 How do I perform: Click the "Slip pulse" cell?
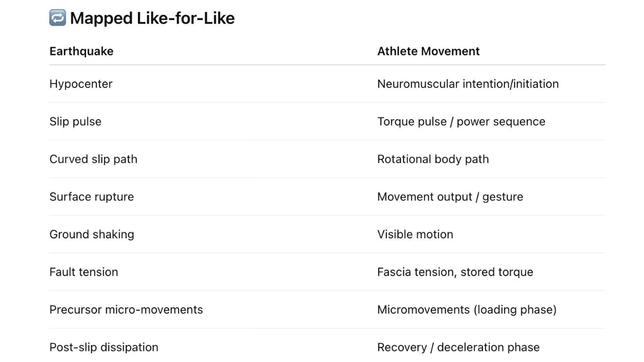tap(75, 122)
